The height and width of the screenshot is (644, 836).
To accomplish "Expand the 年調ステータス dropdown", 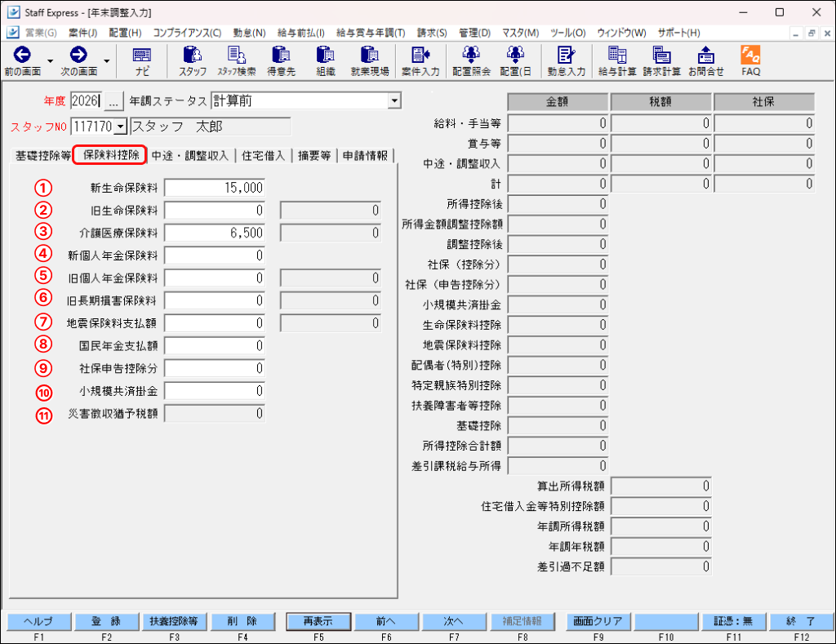I will coord(394,100).
